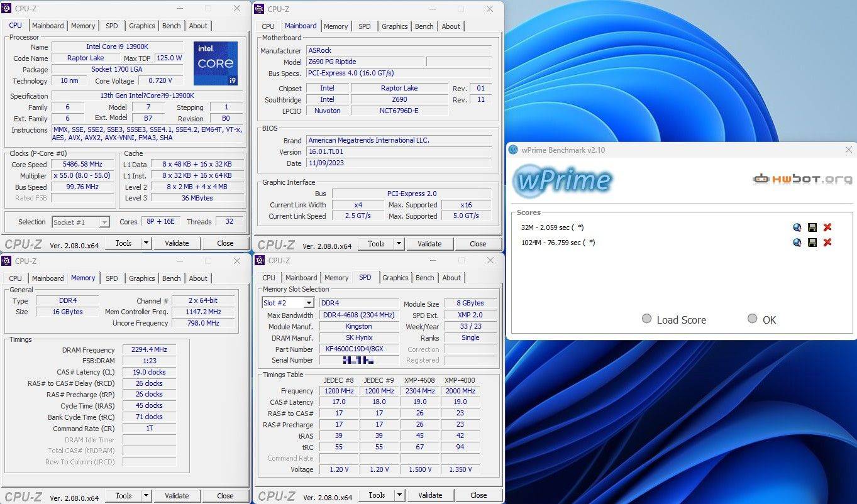Click wPrime Benchmark title bar icon
The width and height of the screenshot is (857, 504).
[x=514, y=150]
